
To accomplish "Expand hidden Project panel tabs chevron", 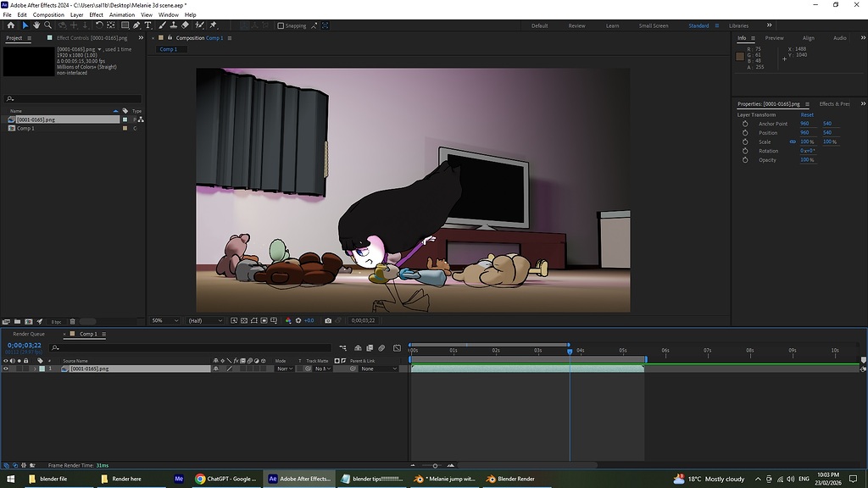I will point(141,37).
